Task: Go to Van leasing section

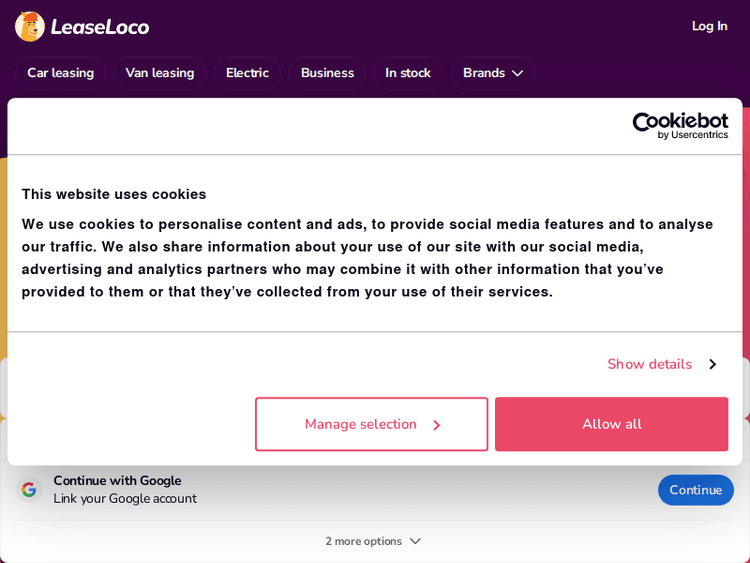Action: point(160,73)
